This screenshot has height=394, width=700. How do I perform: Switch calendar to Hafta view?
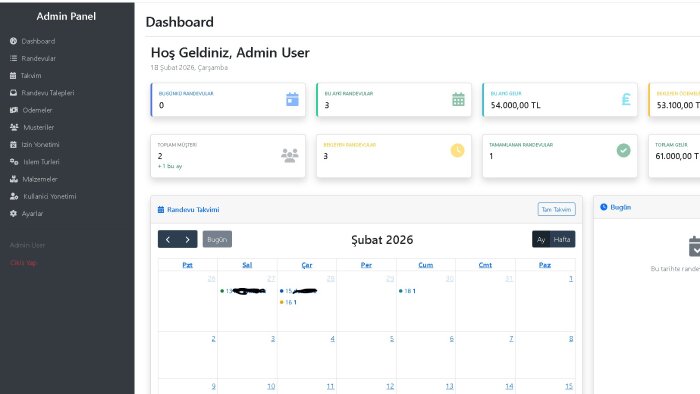(x=562, y=240)
